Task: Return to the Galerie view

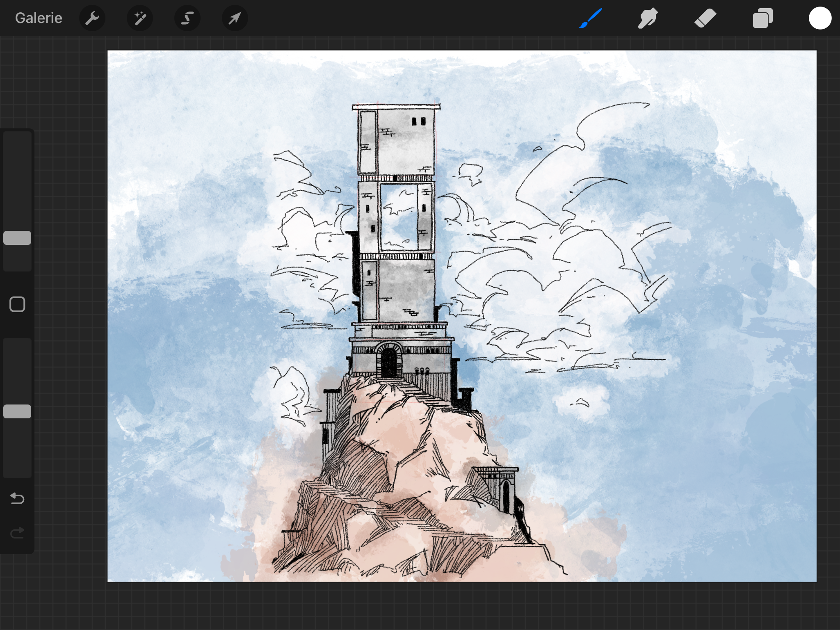Action: 39,18
